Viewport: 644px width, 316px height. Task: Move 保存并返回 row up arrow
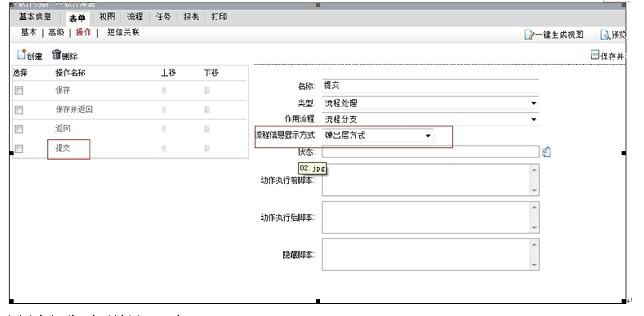tap(163, 110)
